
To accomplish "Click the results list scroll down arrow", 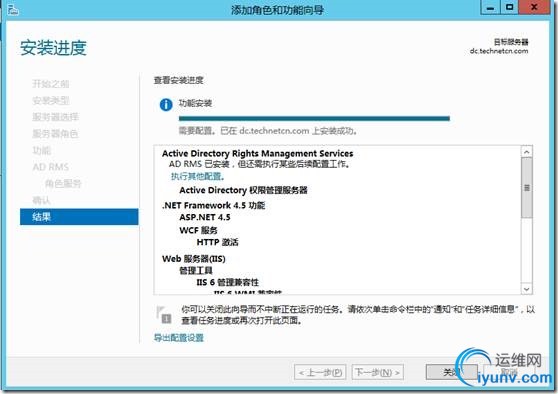I will coord(527,289).
